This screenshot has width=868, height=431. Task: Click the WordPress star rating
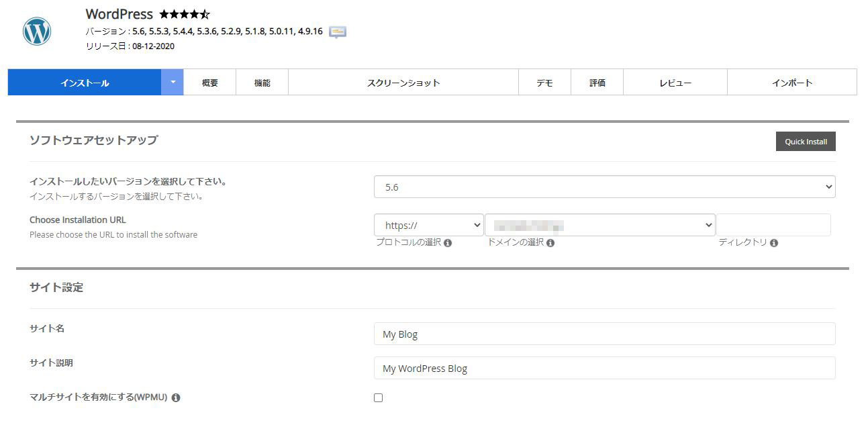pos(185,14)
